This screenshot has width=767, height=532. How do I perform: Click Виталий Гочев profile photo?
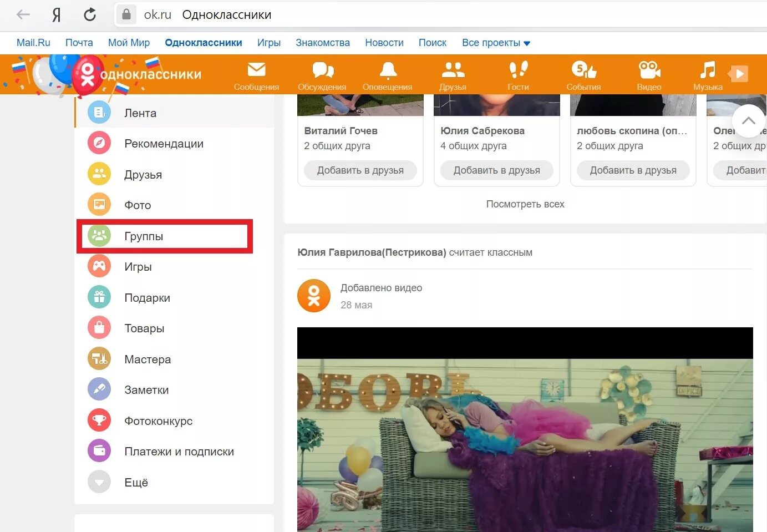click(x=360, y=105)
